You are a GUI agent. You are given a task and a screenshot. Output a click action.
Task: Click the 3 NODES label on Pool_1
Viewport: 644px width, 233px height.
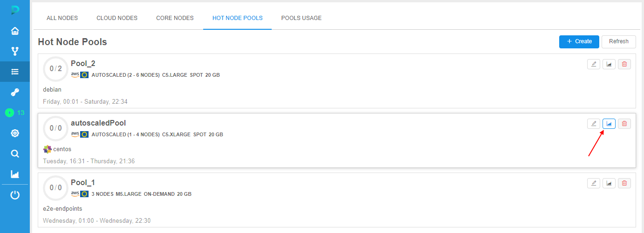point(102,194)
